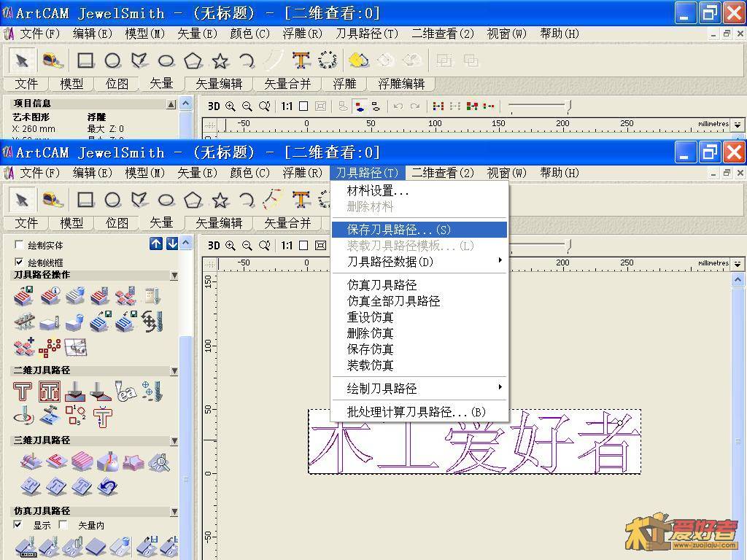Collapse 二维刀具路径 section
Viewport: 747px width, 560px height.
point(174,370)
